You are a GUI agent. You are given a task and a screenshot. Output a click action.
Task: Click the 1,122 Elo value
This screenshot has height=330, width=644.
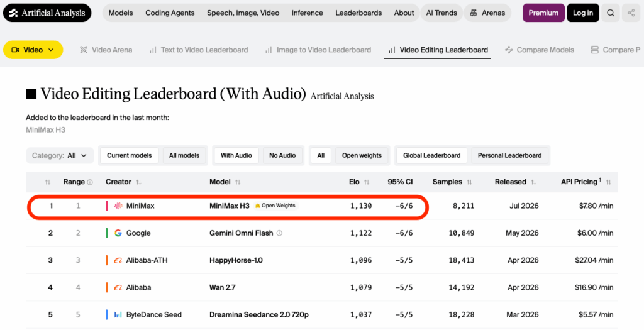coord(361,233)
